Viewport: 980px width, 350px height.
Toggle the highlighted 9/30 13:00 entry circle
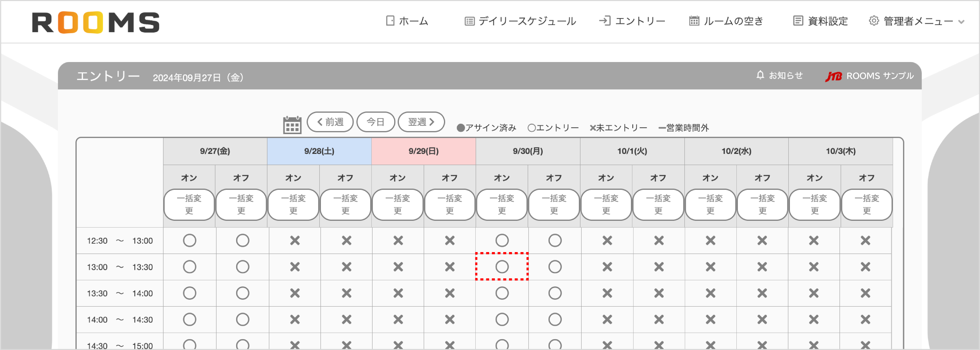[x=502, y=267]
